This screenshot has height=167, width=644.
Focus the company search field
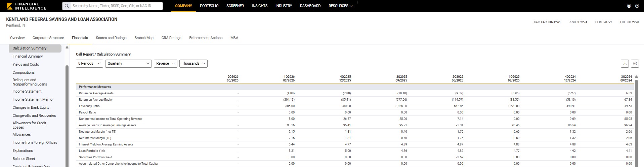(113, 6)
